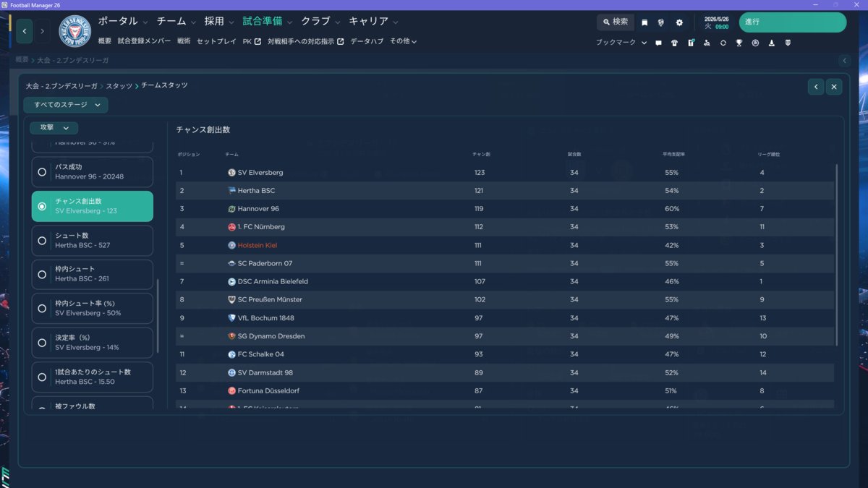Select the 被ファウル数 radio option
This screenshot has height=488, width=868.
pyautogui.click(x=93, y=403)
